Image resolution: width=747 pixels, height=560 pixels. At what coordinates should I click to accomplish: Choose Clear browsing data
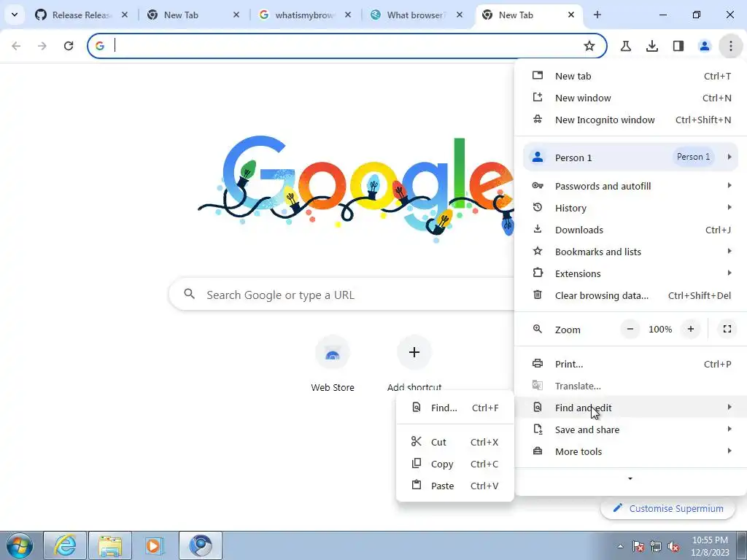(x=631, y=295)
